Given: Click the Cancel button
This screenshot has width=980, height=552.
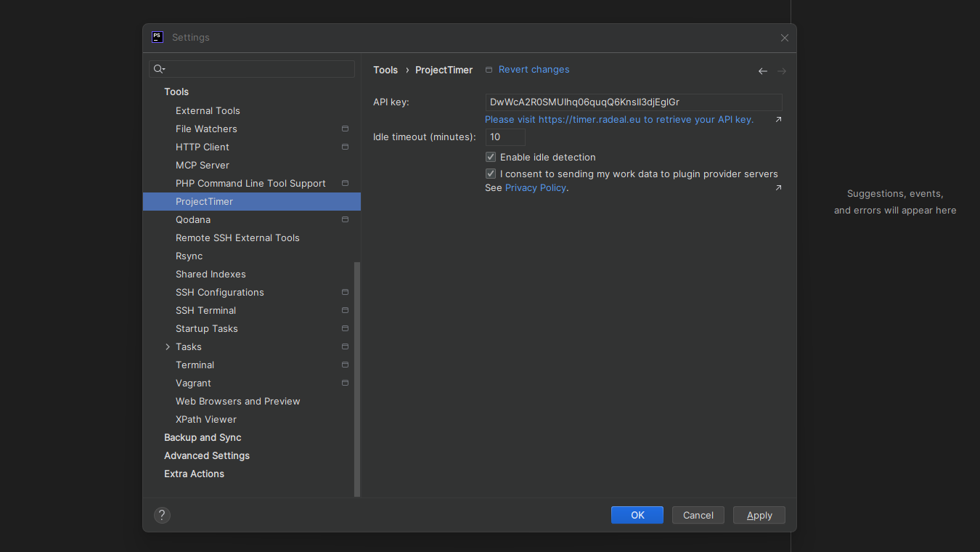Looking at the screenshot, I should (x=698, y=515).
